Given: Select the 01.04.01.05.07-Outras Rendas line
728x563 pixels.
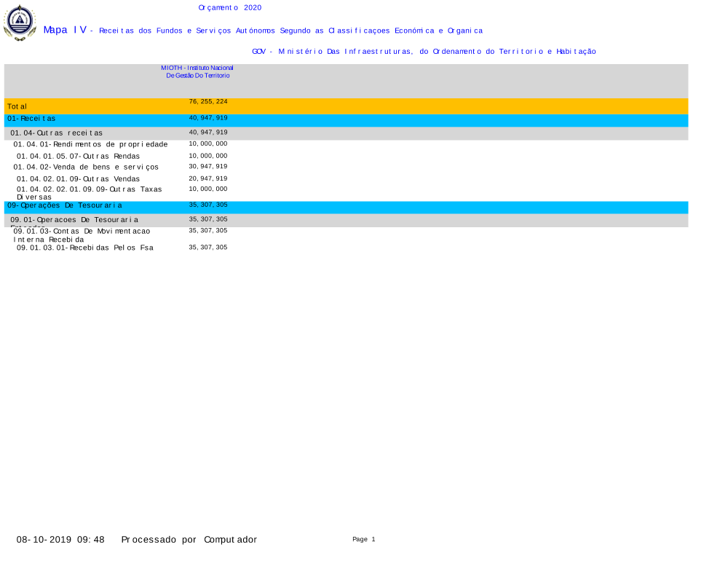Looking at the screenshot, I should click(x=78, y=156).
